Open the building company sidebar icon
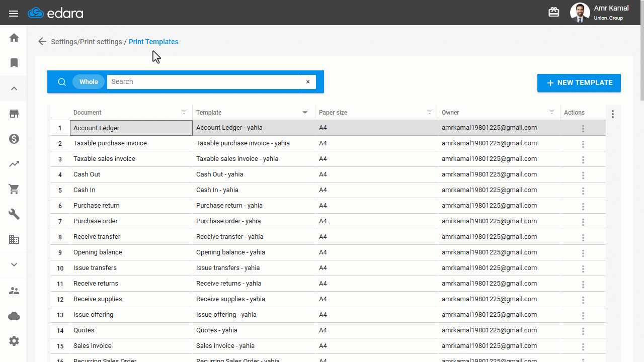The height and width of the screenshot is (362, 644). pos(14,239)
